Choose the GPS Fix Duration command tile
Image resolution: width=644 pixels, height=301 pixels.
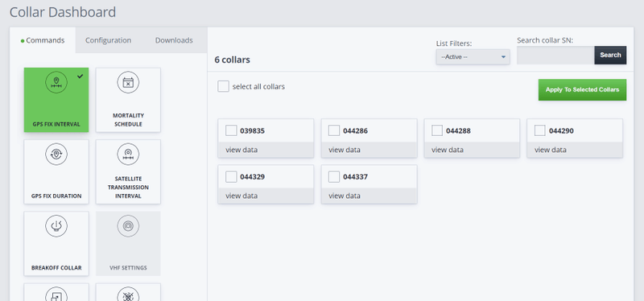(x=56, y=171)
